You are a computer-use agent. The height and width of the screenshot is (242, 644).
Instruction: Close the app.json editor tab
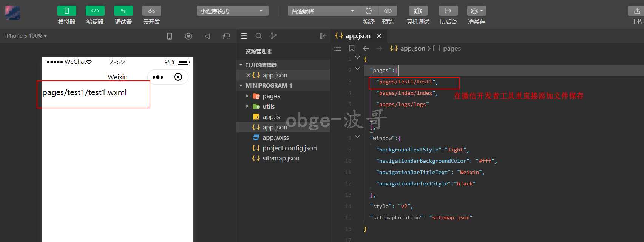[379, 36]
